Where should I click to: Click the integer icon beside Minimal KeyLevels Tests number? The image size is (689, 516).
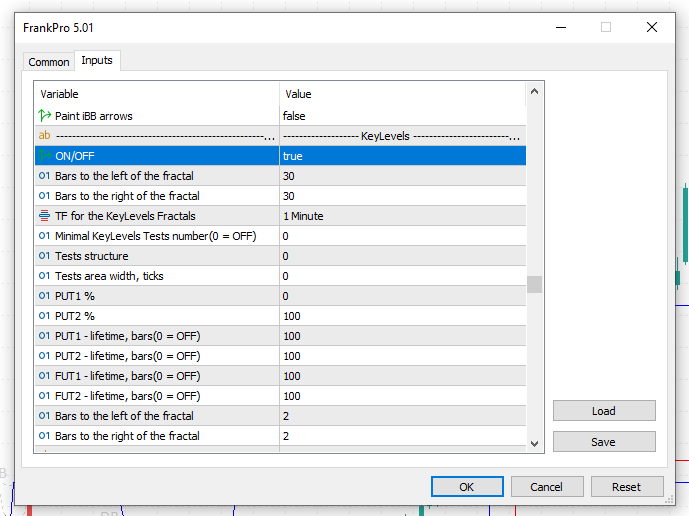pos(44,236)
